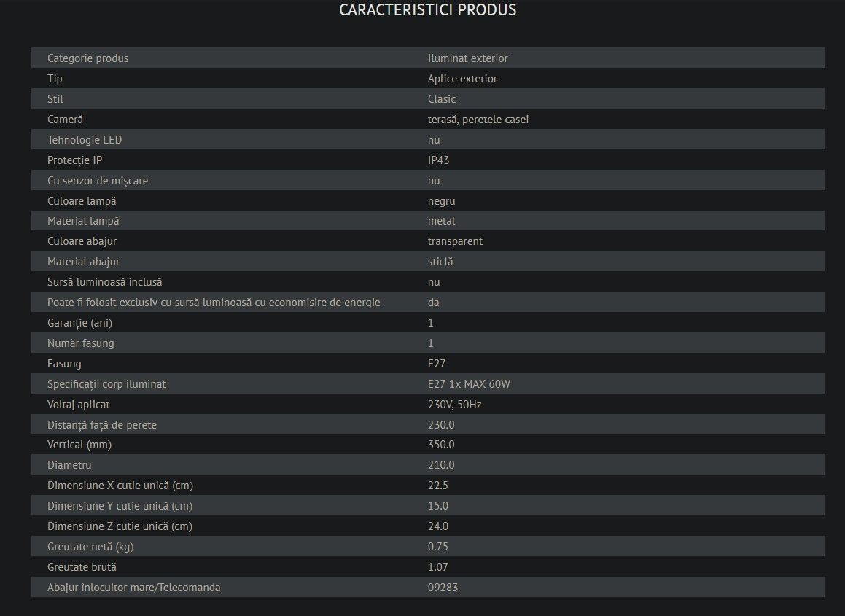Click the negru lamp color value
The image size is (845, 616).
click(x=441, y=201)
